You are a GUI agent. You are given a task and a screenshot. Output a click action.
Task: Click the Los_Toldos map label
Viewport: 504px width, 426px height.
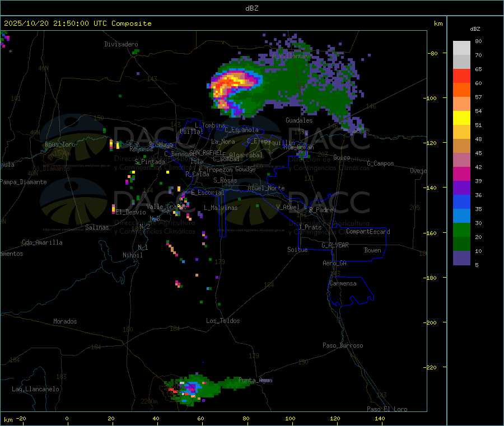223,321
